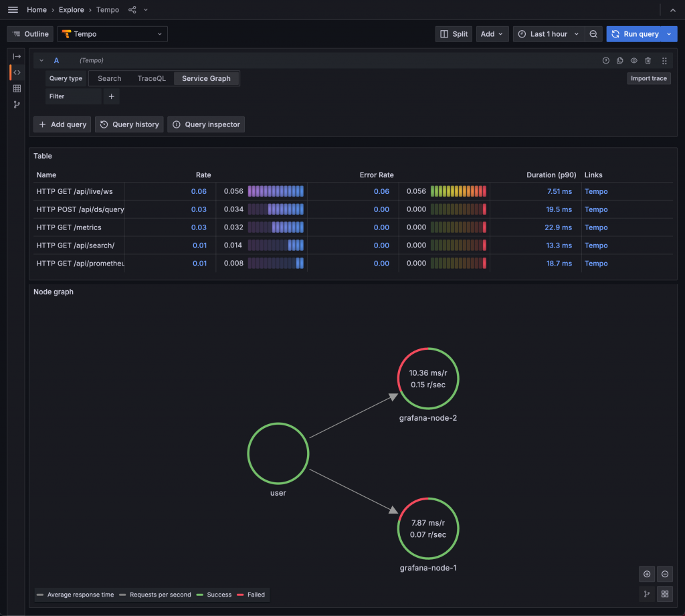
Task: Zoom in the node graph with plus icon
Action: point(647,574)
